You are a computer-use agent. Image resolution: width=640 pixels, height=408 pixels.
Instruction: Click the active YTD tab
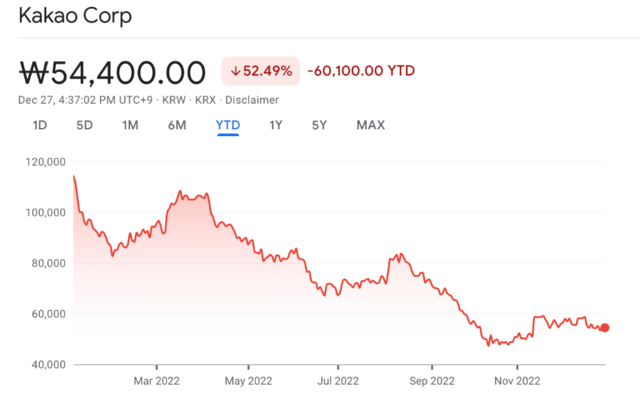(227, 125)
